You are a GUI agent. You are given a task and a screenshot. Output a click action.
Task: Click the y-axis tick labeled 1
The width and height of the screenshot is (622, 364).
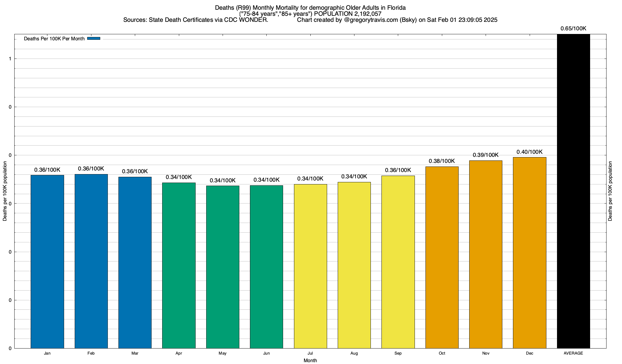click(x=10, y=59)
